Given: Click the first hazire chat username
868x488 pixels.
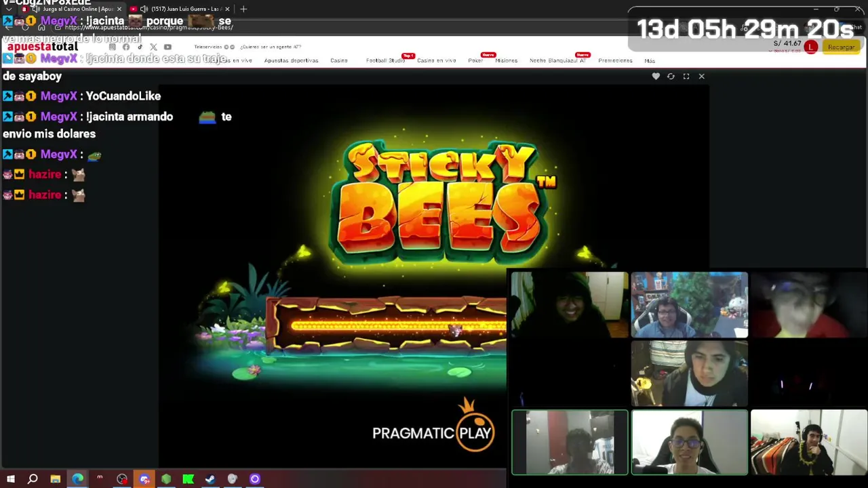Looking at the screenshot, I should (x=45, y=174).
